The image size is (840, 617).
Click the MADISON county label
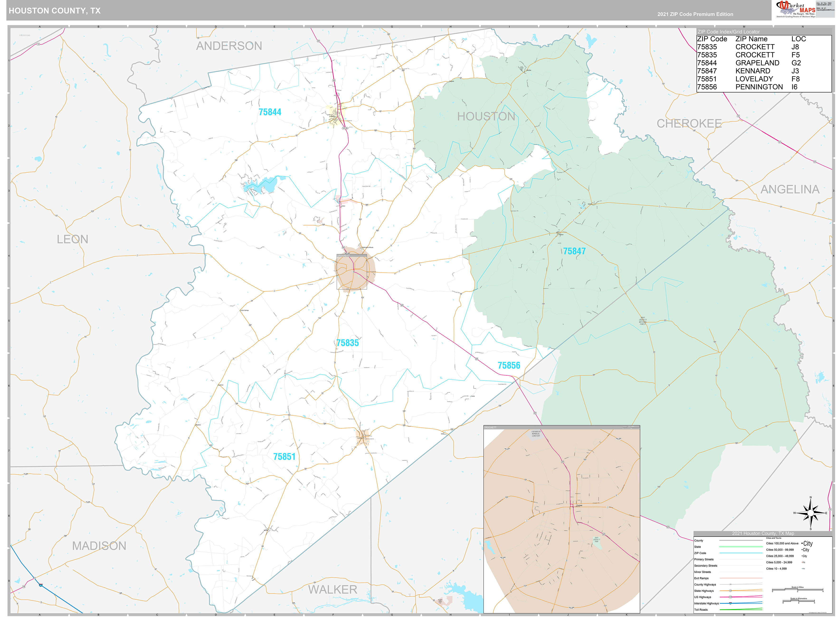(x=99, y=546)
